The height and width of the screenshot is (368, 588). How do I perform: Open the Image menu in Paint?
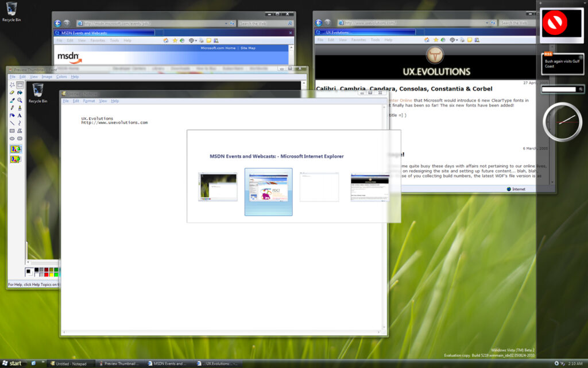pyautogui.click(x=47, y=76)
